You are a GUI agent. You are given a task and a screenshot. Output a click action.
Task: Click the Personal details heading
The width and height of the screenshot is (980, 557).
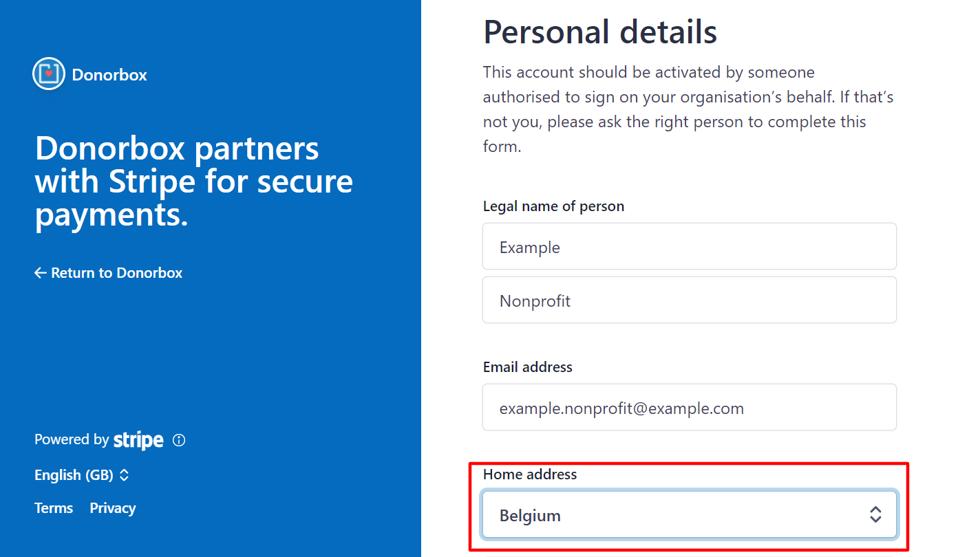[600, 32]
